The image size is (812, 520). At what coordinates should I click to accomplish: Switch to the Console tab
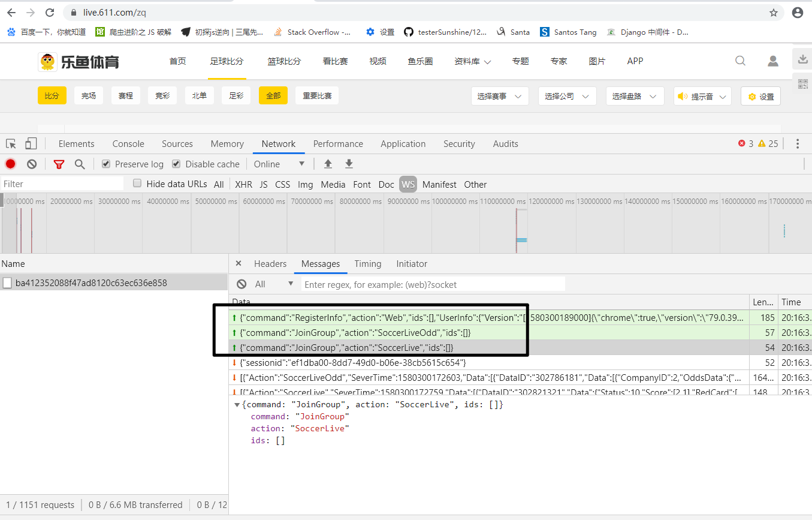(128, 144)
